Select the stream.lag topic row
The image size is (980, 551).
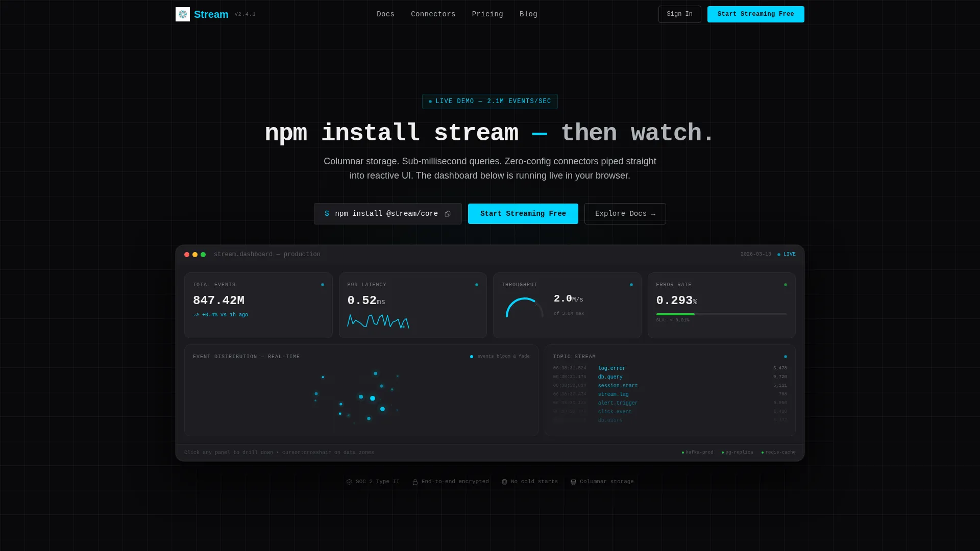tap(670, 394)
